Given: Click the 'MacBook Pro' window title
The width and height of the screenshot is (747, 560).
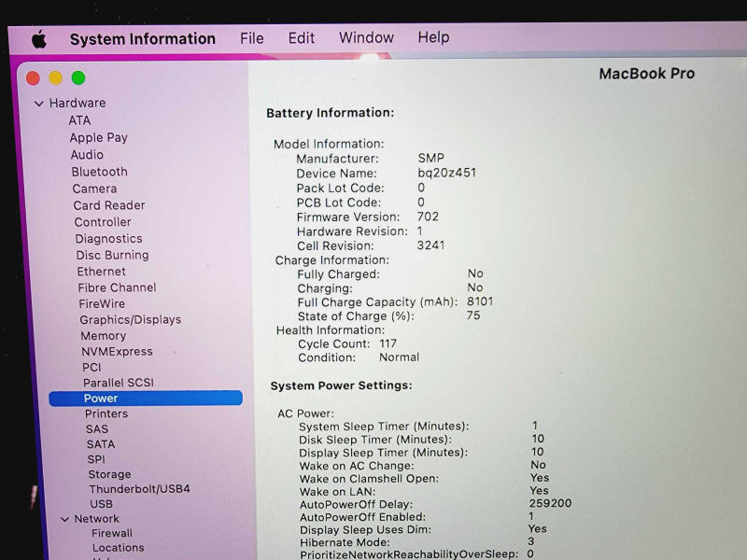Looking at the screenshot, I should (x=646, y=74).
